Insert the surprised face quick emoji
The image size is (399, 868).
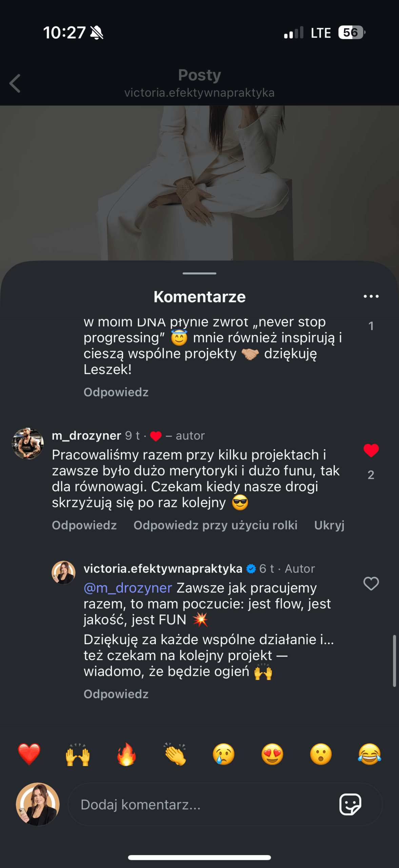tap(321, 754)
